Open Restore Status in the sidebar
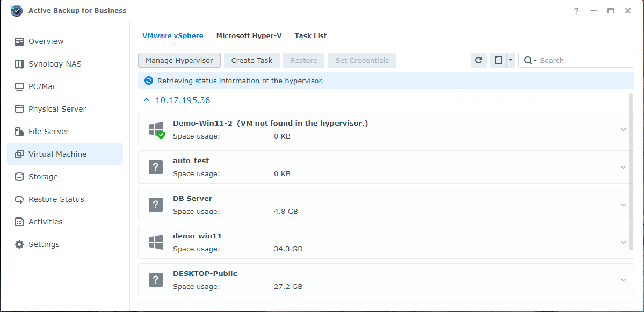The width and height of the screenshot is (644, 312). (x=56, y=199)
